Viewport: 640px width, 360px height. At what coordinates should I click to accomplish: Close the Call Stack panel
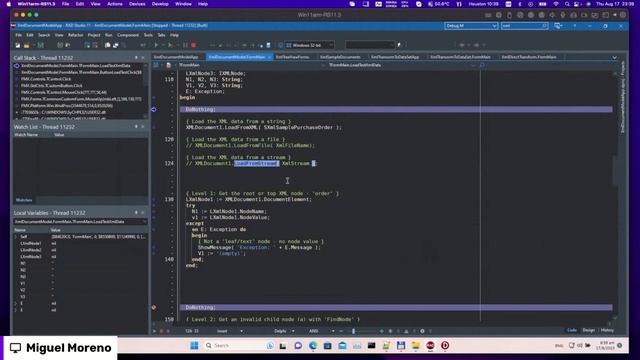coord(143,58)
